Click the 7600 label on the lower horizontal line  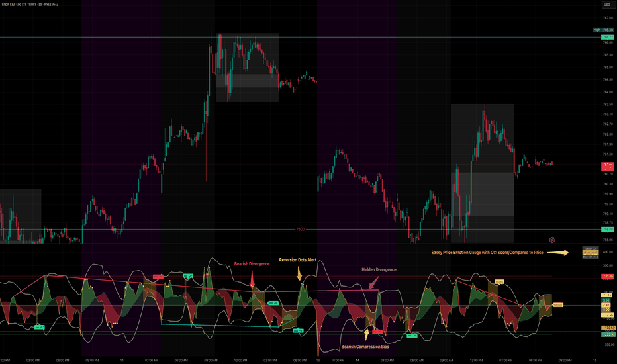[x=301, y=229]
